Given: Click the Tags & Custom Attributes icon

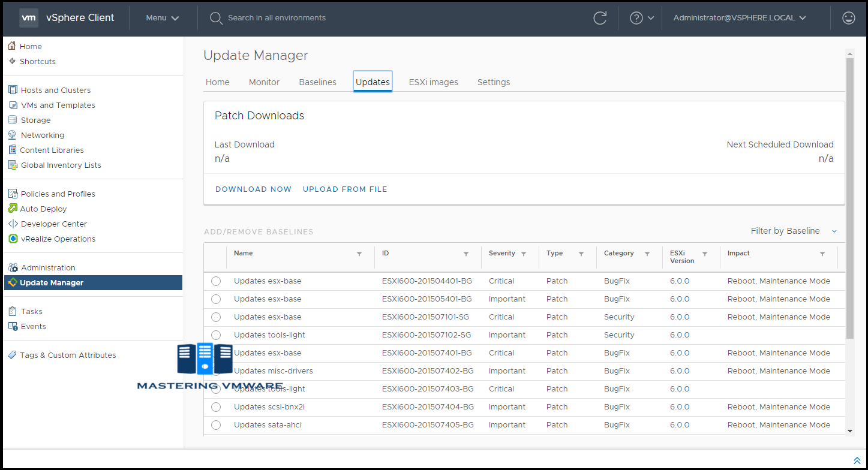Looking at the screenshot, I should tap(13, 355).
